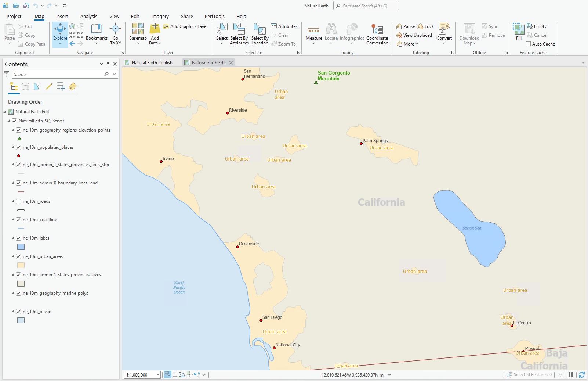Open the Insert ribbon tab
The image size is (588, 381).
pos(62,17)
